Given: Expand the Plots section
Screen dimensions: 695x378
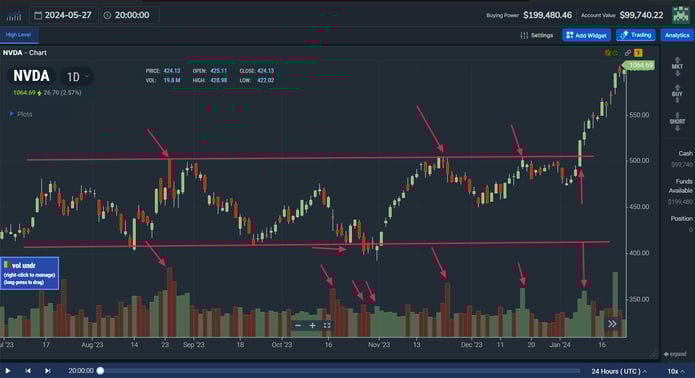Looking at the screenshot, I should pyautogui.click(x=21, y=114).
